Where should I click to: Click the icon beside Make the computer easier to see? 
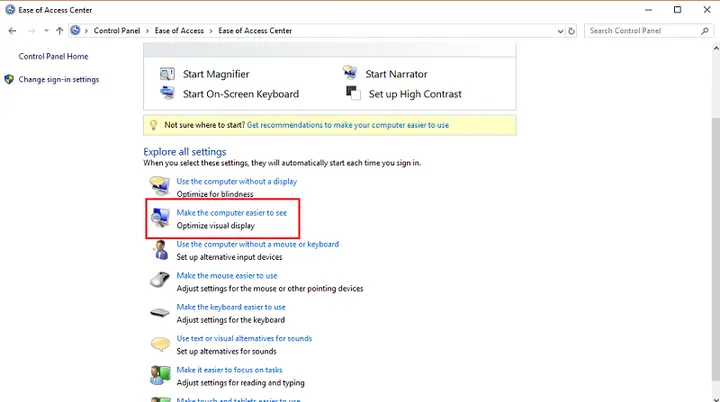point(160,217)
